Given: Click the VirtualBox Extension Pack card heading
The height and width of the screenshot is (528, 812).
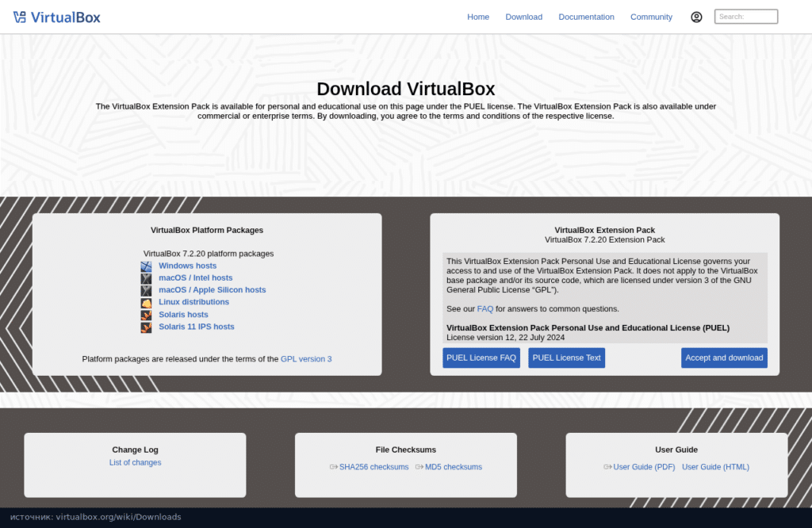Looking at the screenshot, I should 605,231.
